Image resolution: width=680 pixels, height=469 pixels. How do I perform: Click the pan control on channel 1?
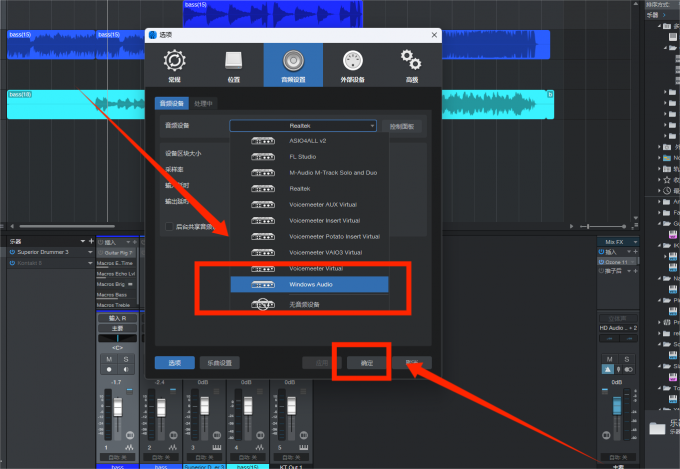point(118,338)
